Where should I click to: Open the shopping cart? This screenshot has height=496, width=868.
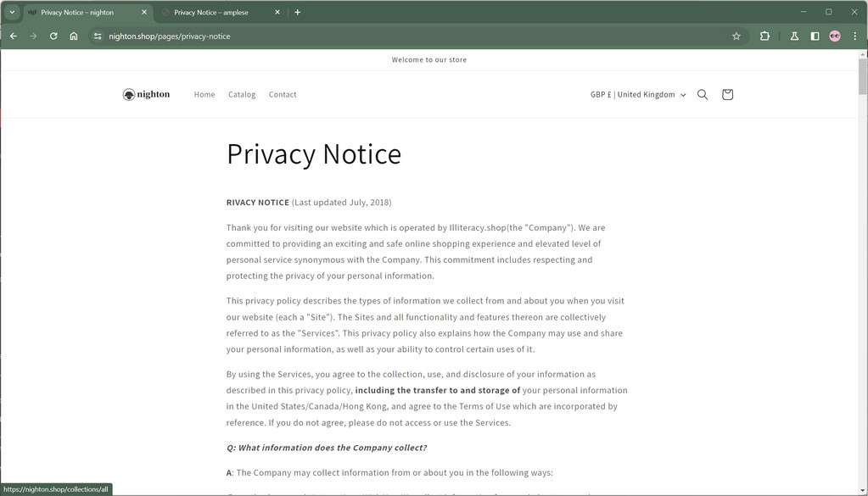727,95
